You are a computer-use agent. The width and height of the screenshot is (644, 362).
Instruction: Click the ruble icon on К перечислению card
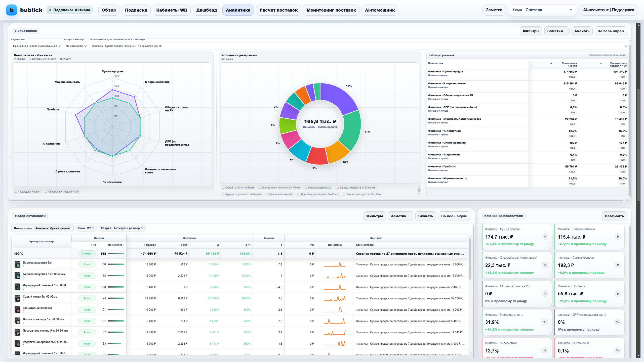[618, 237]
